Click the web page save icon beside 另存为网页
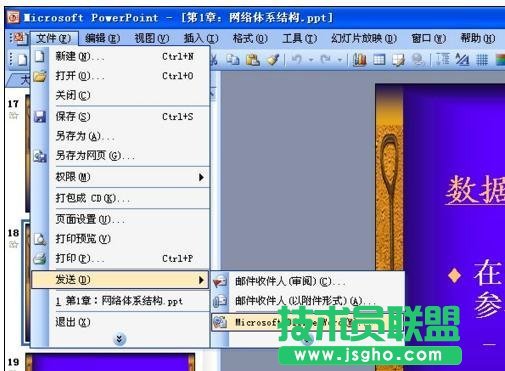Viewport: 505px width, 371px height. click(40, 156)
